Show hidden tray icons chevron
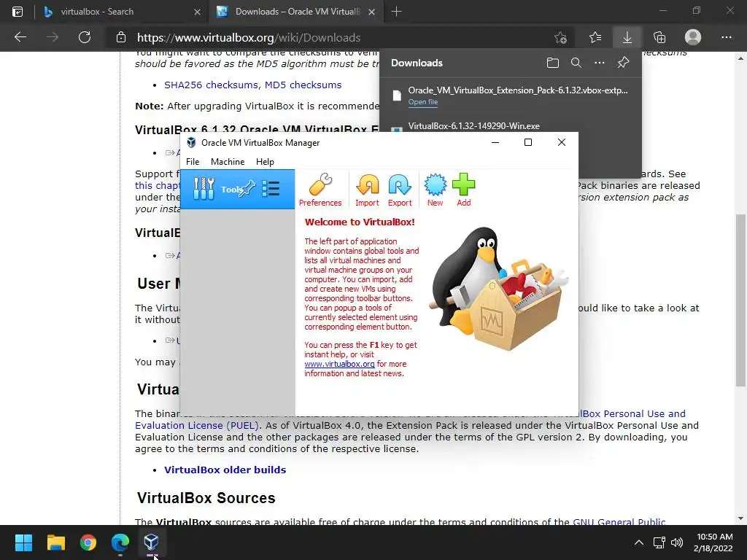The height and width of the screenshot is (560, 747). tap(639, 542)
